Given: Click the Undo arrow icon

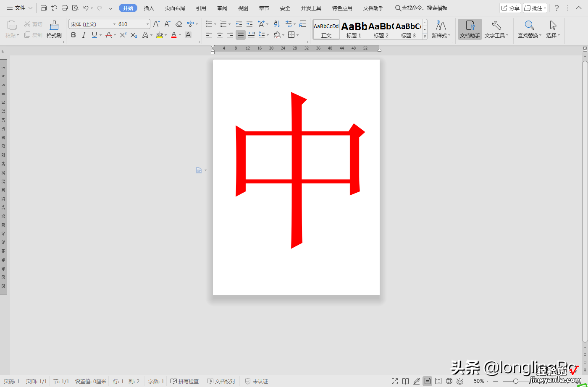Looking at the screenshot, I should coord(86,8).
